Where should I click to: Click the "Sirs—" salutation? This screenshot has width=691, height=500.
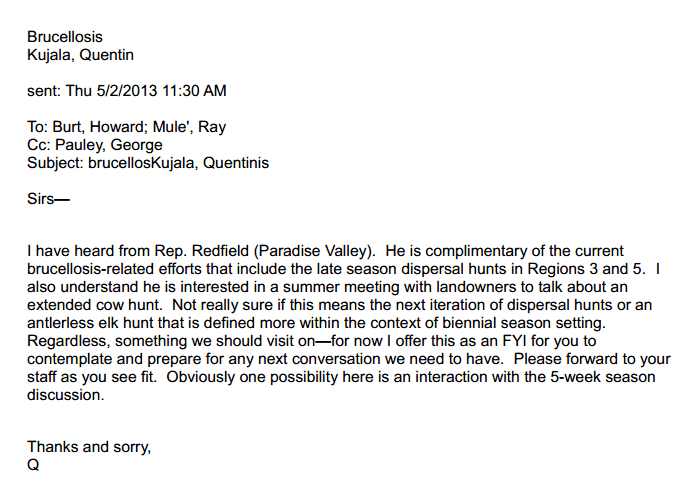tap(50, 199)
